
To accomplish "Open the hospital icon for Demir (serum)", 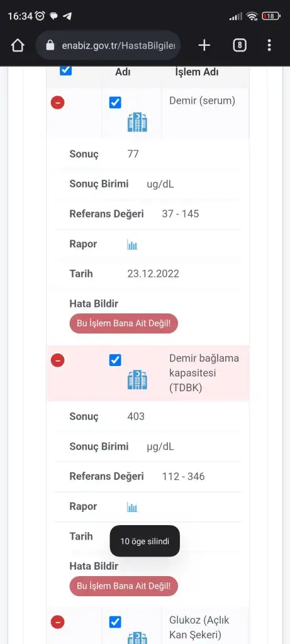I will tap(137, 122).
